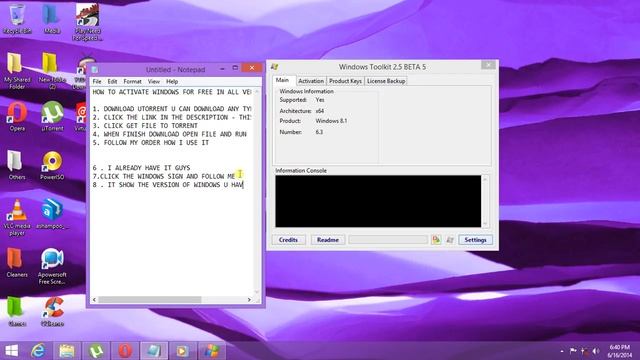Open the My Shared Folder desktop icon
This screenshot has height=360, width=640.
[x=17, y=71]
